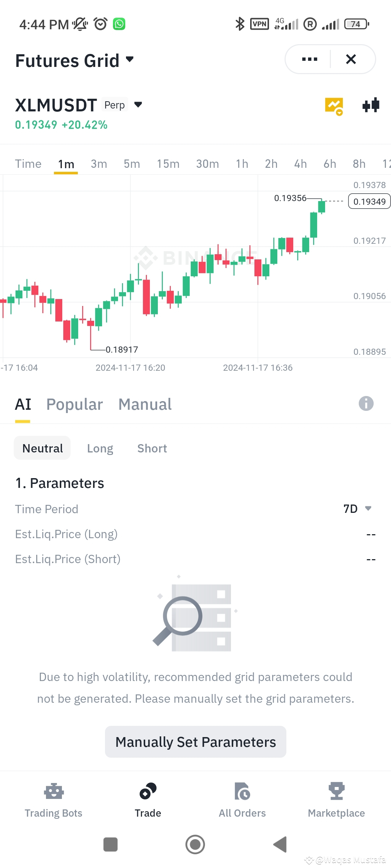Select the Long grid direction
Image resolution: width=391 pixels, height=868 pixels.
coord(100,448)
